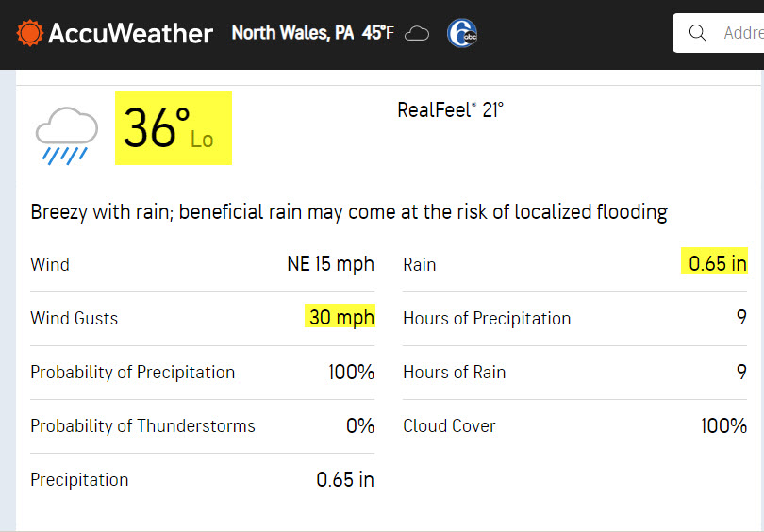Focus the Address search input field
This screenshot has height=532, width=764.
[x=718, y=33]
